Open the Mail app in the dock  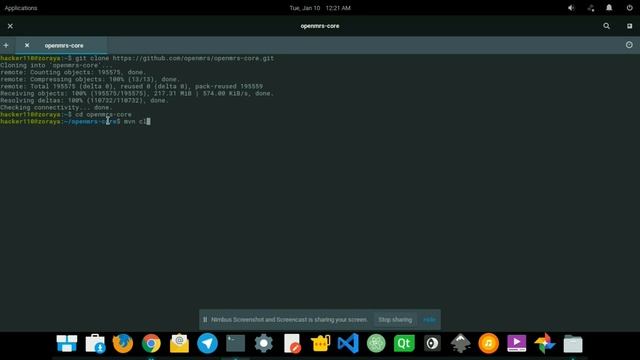click(x=179, y=343)
